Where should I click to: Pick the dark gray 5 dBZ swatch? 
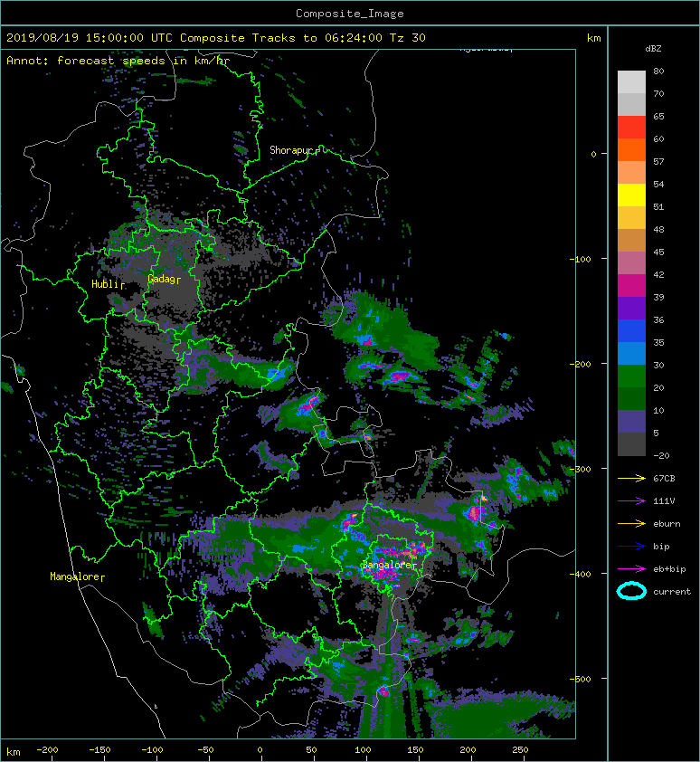631,443
